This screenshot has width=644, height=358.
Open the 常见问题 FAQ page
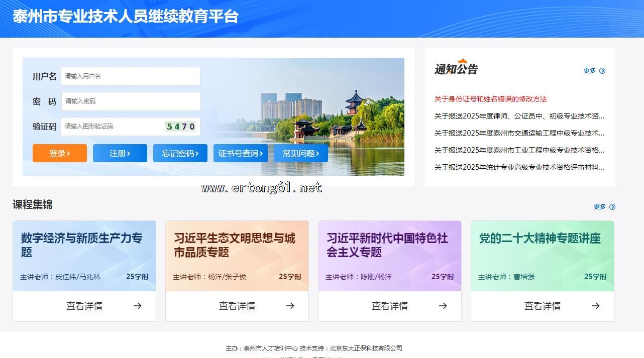[301, 153]
